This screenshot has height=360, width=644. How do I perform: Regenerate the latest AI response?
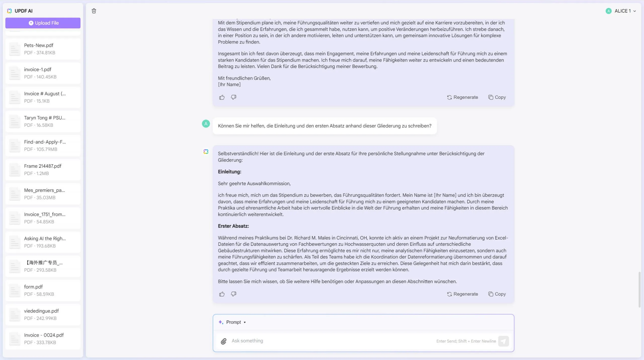click(x=462, y=294)
